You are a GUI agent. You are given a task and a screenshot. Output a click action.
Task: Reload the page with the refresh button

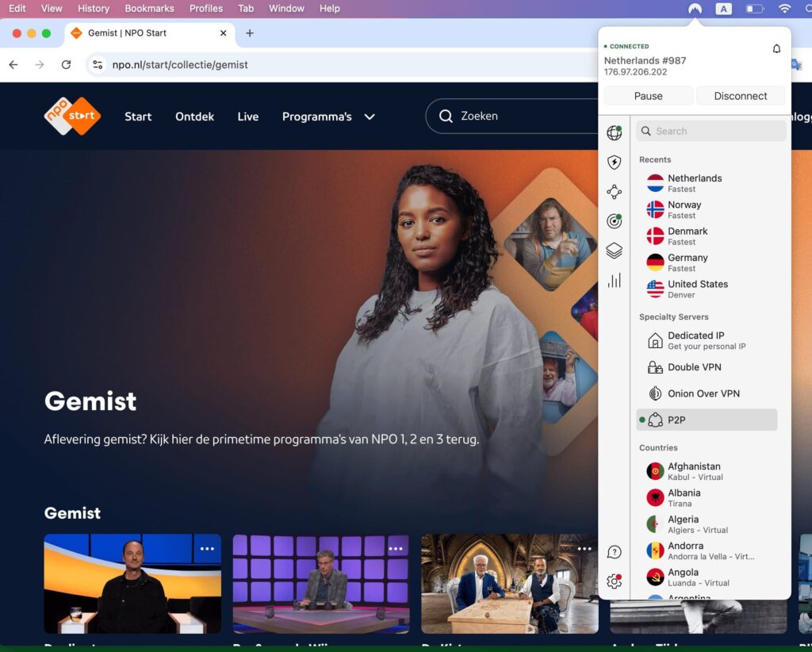tap(66, 65)
